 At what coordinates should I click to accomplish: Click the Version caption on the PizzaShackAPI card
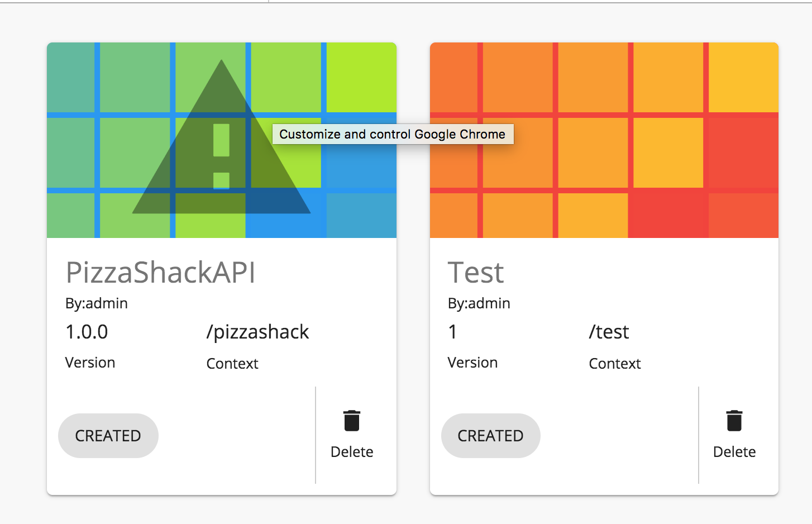click(90, 363)
